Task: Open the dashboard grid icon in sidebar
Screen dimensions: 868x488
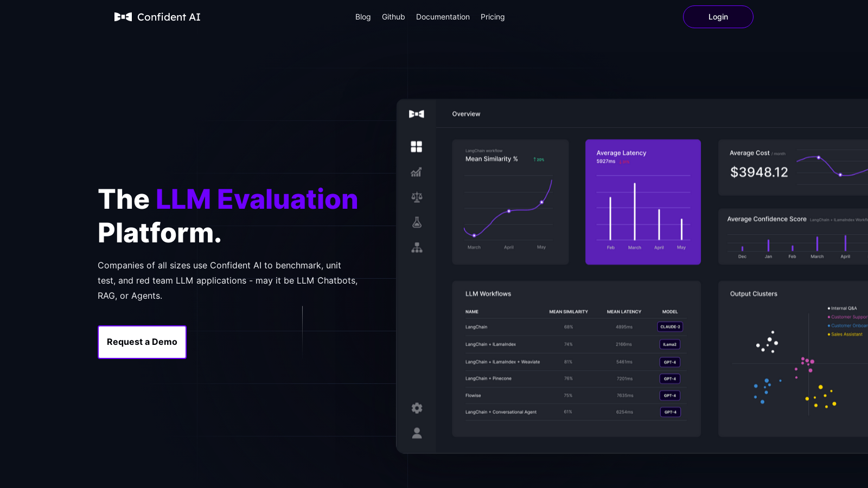Action: [x=417, y=147]
